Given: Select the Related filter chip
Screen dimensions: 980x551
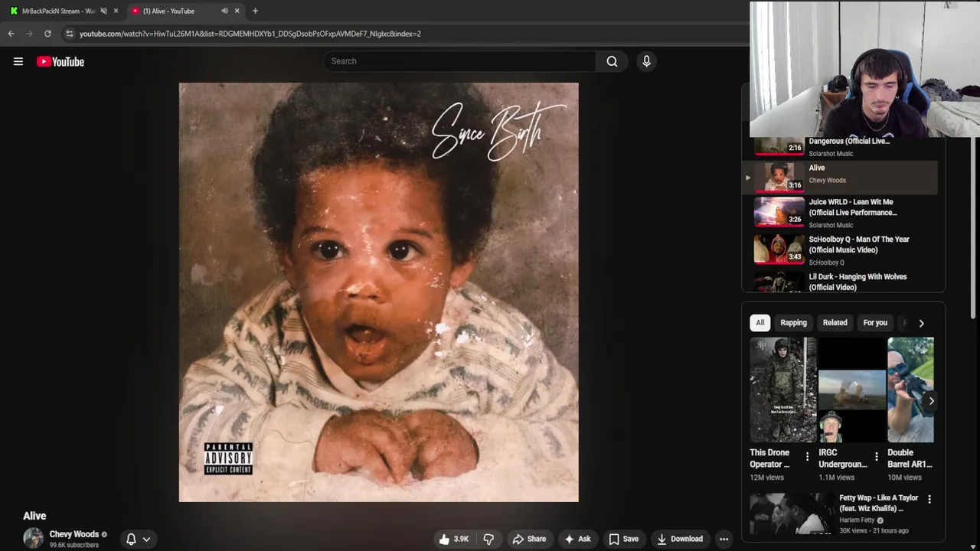Looking at the screenshot, I should pyautogui.click(x=835, y=323).
